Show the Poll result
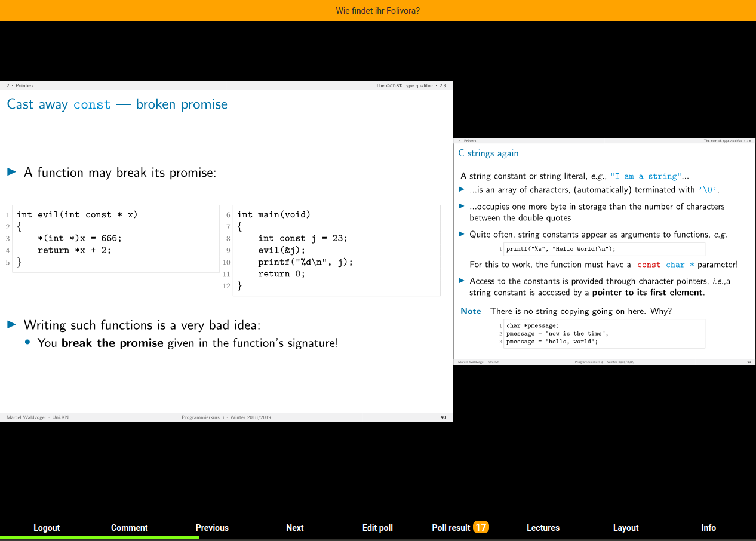The height and width of the screenshot is (541, 756). coord(451,528)
